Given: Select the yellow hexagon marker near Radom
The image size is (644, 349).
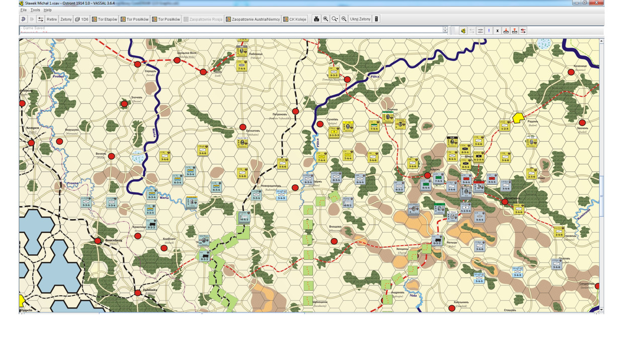Looking at the screenshot, I should tap(518, 118).
